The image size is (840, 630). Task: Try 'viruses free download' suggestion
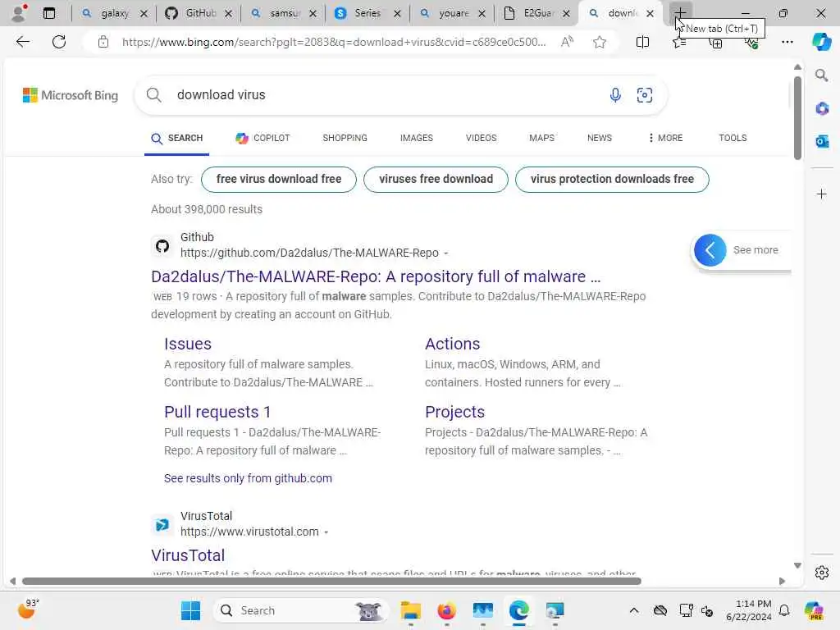[436, 179]
